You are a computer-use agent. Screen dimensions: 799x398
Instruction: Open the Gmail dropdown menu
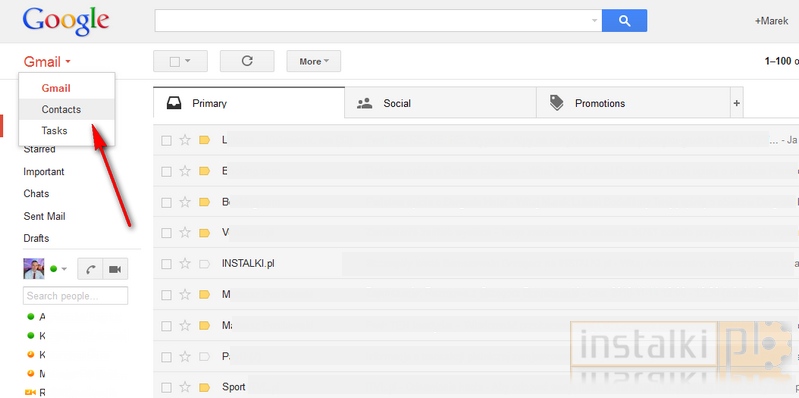click(x=47, y=62)
